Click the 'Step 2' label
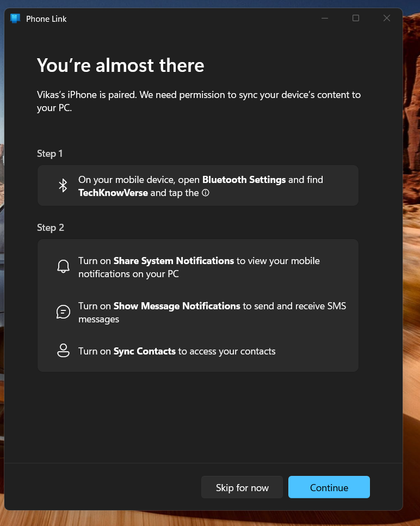 [x=51, y=228]
